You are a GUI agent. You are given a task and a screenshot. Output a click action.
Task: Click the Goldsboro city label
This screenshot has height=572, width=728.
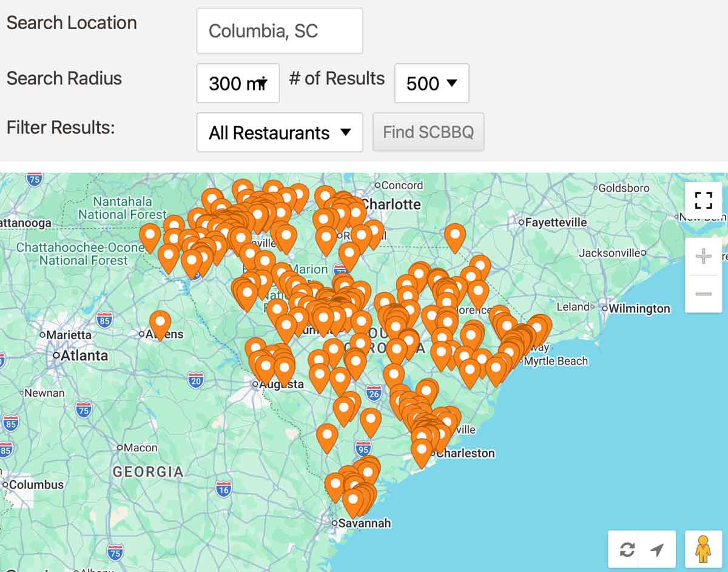pyautogui.click(x=624, y=188)
